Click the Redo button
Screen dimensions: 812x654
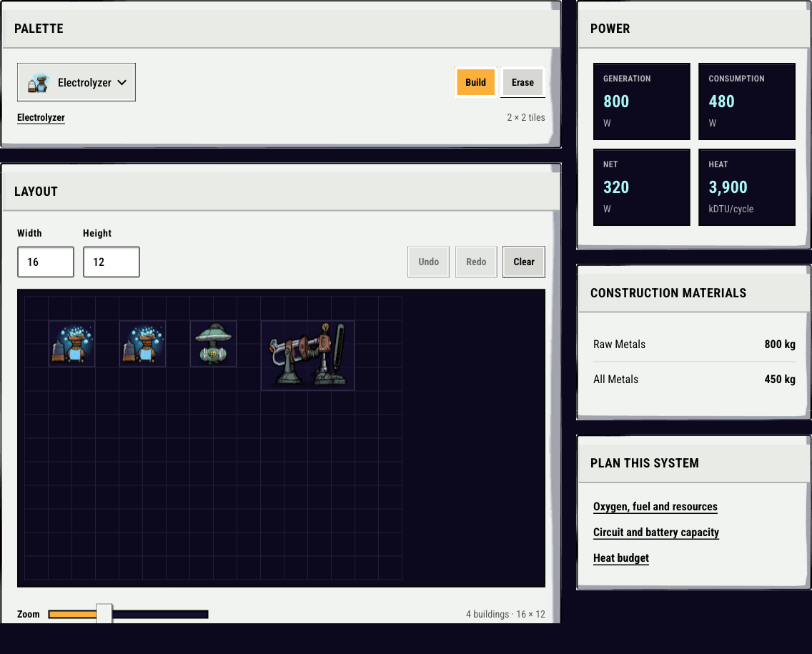coord(476,262)
